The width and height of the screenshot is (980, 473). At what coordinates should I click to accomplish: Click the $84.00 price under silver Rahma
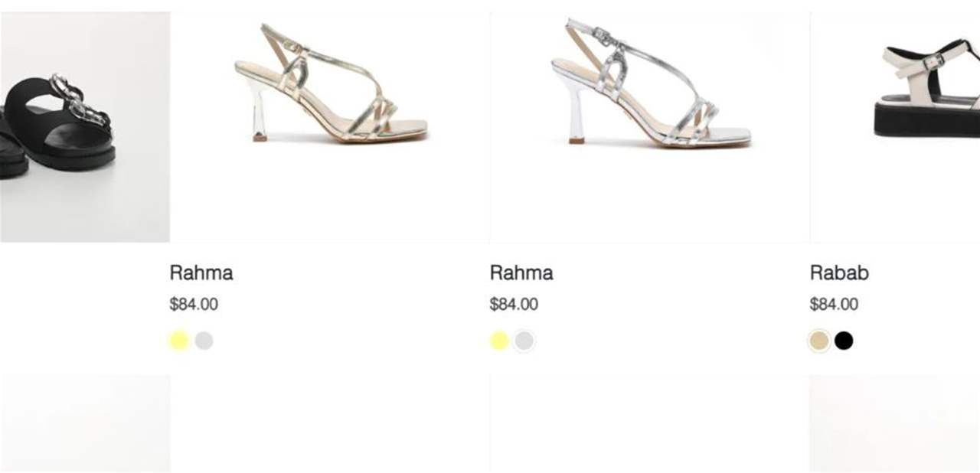pos(514,305)
